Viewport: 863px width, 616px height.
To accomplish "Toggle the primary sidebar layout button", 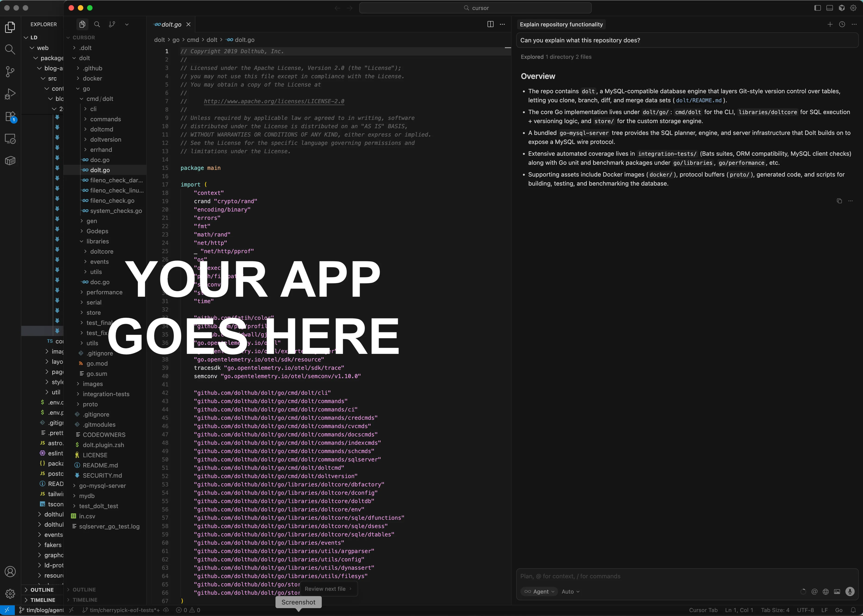I will pyautogui.click(x=817, y=8).
